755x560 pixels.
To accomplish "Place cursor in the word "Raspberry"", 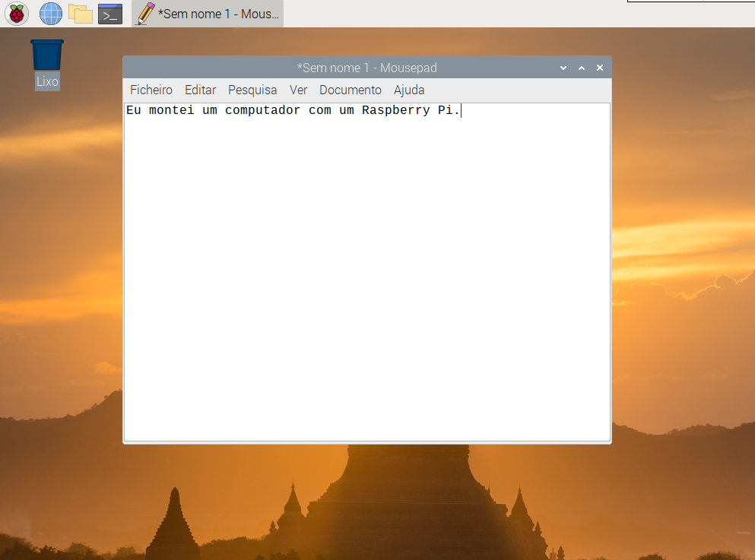I will coord(395,111).
